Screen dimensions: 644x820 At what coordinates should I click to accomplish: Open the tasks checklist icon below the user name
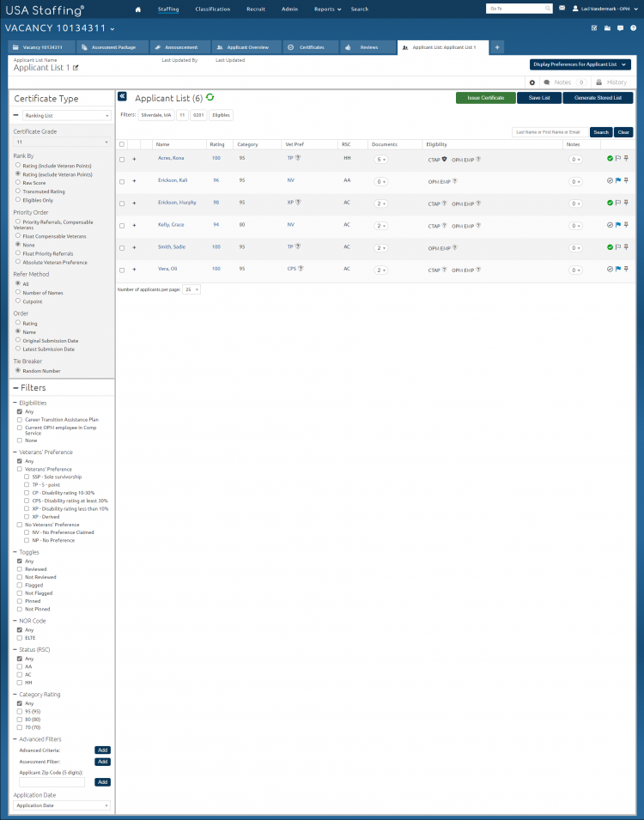[x=594, y=28]
